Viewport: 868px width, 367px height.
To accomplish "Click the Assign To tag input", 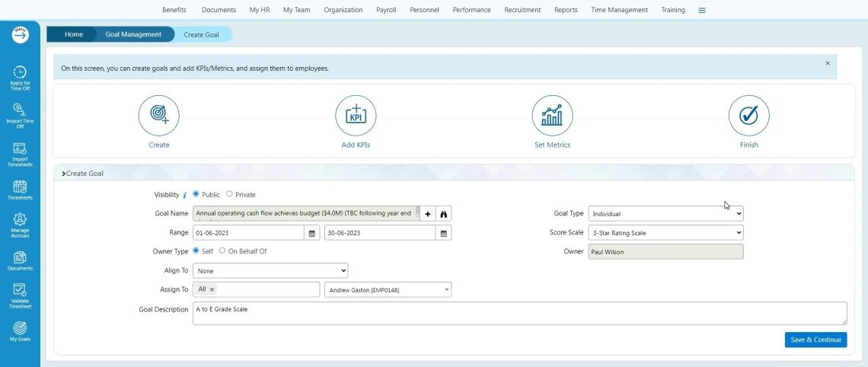I will pos(257,289).
